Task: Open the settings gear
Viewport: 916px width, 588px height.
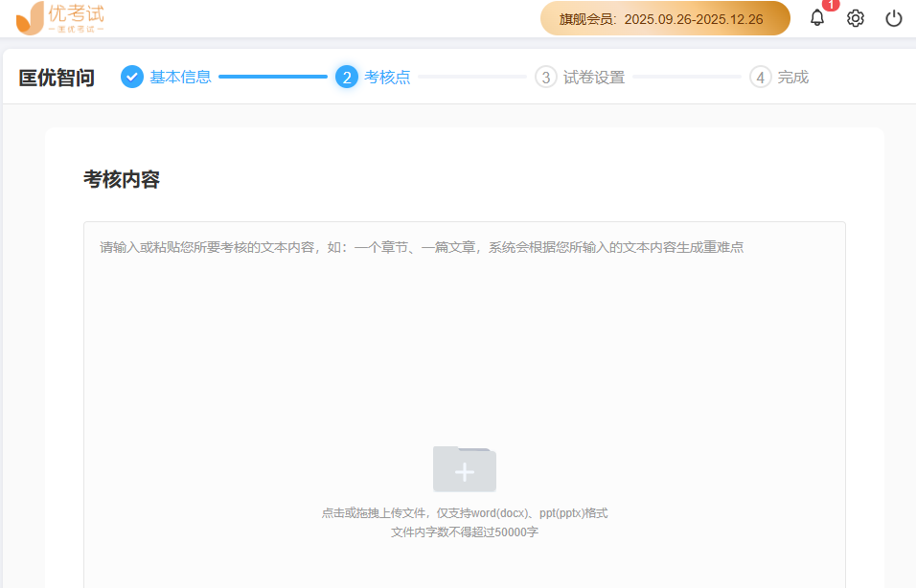Action: coord(856,18)
